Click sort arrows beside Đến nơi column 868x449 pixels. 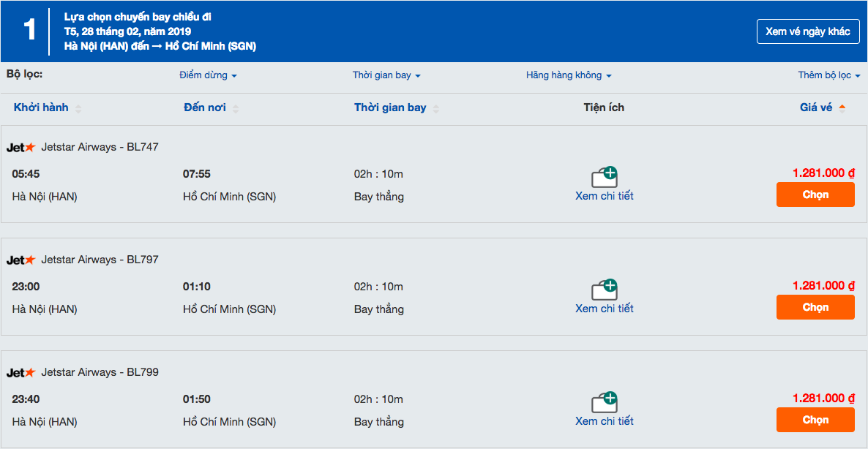tap(236, 108)
